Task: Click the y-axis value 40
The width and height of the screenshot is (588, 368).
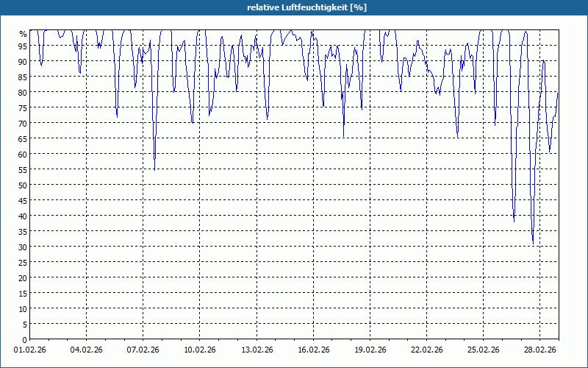Action: (x=23, y=216)
